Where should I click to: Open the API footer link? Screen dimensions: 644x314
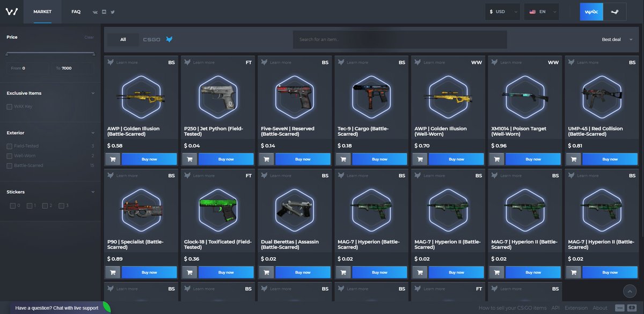point(555,308)
